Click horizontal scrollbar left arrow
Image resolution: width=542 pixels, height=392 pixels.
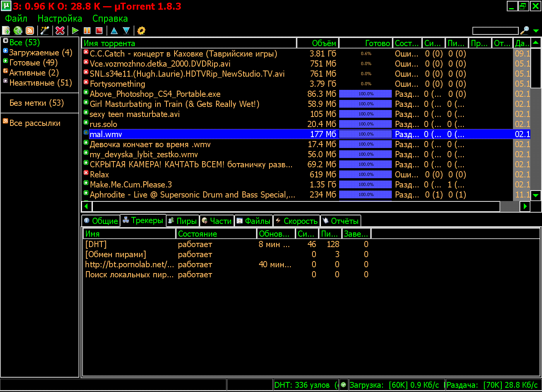[87, 206]
